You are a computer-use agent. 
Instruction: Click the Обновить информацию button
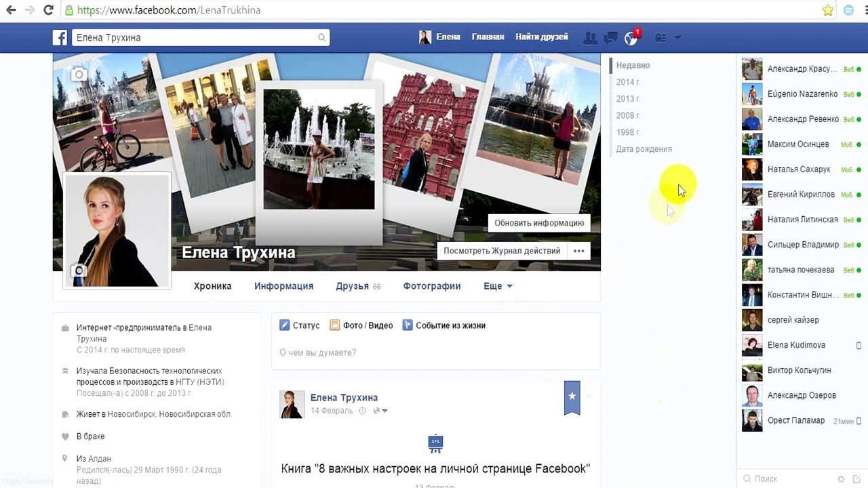point(539,223)
